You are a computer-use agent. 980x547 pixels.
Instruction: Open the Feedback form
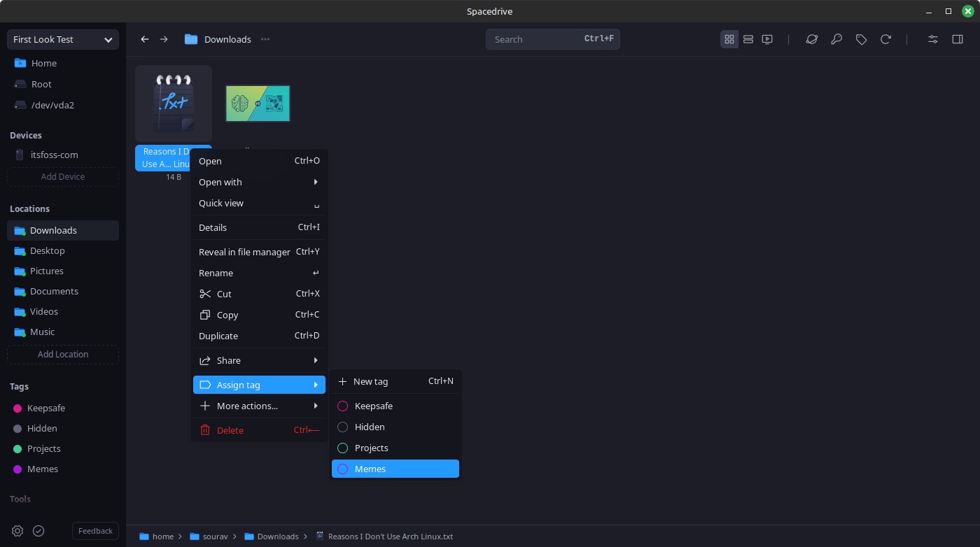click(94, 531)
